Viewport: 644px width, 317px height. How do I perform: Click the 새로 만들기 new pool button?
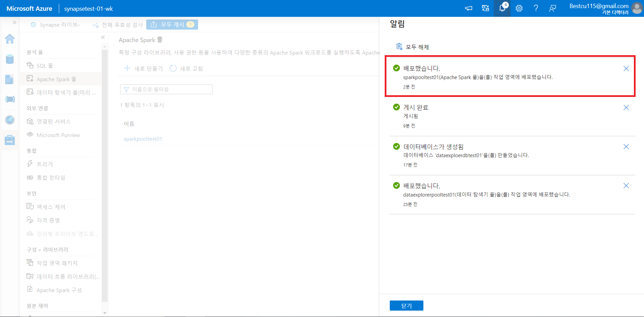(x=143, y=68)
